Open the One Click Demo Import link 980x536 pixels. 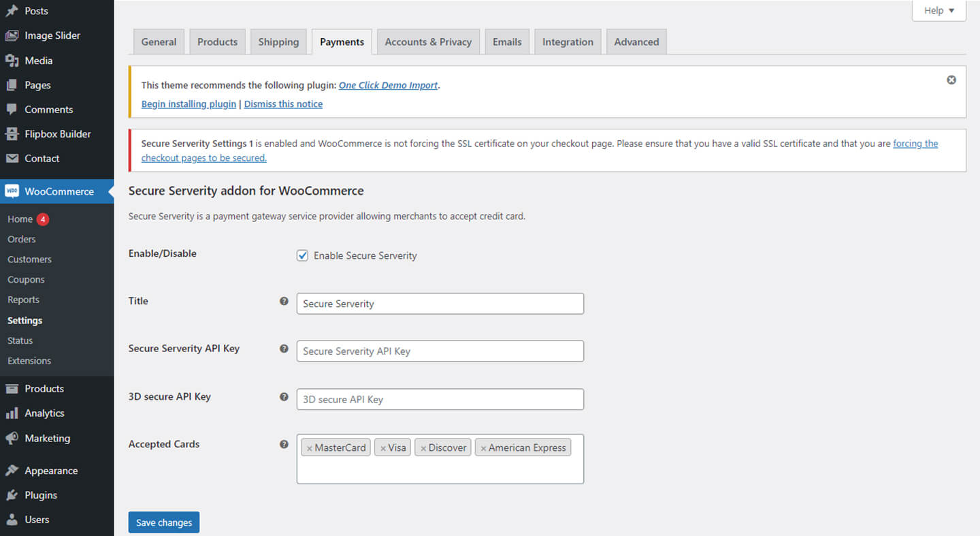coord(389,85)
